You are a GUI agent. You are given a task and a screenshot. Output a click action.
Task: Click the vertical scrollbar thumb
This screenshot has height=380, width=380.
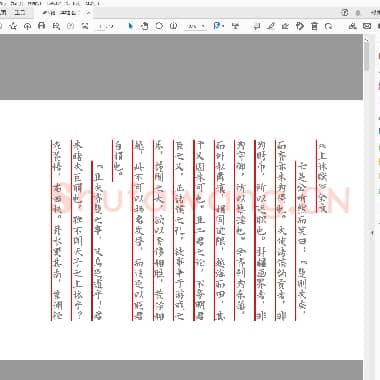click(x=367, y=57)
